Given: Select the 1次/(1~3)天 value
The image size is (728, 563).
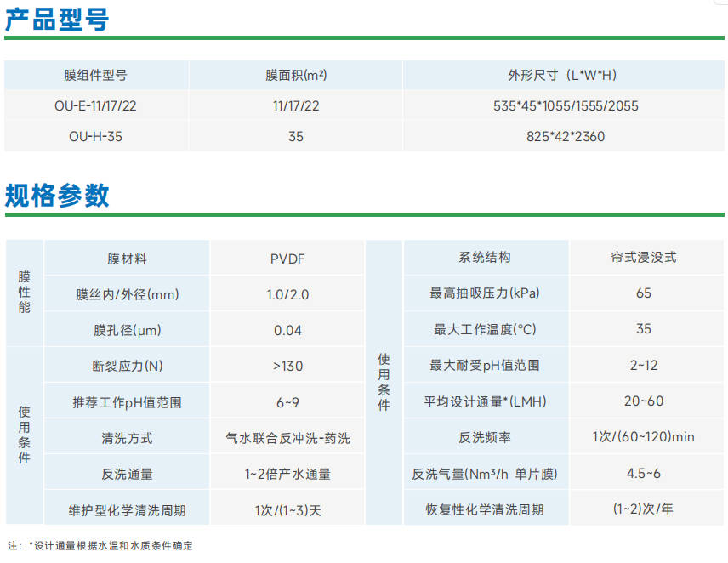Looking at the screenshot, I should 287,510.
